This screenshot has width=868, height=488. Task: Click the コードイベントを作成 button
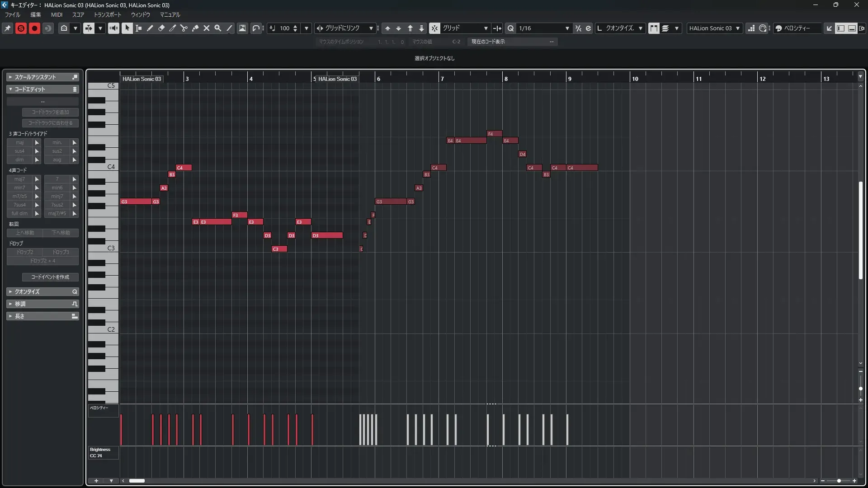pyautogui.click(x=50, y=277)
